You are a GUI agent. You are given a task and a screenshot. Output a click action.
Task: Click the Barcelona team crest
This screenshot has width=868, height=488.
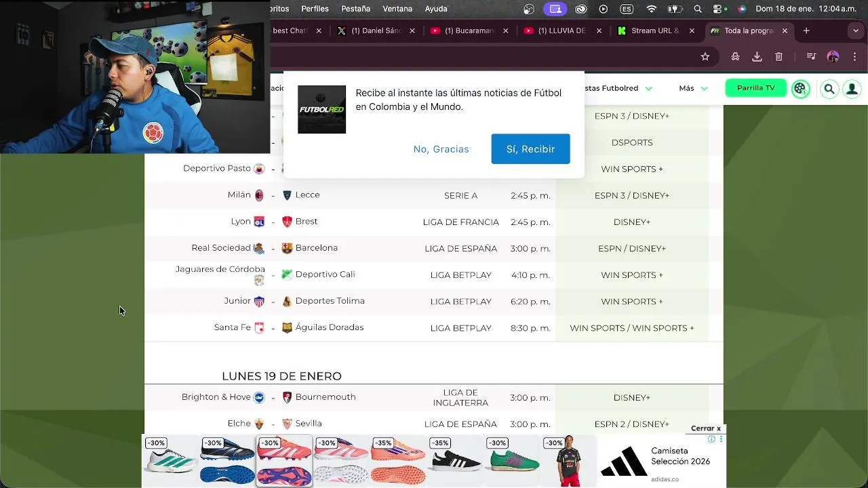click(287, 248)
